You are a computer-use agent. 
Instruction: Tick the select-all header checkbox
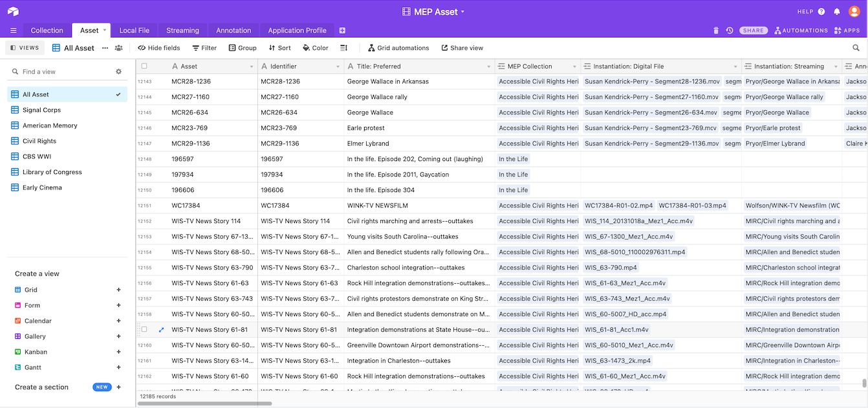pyautogui.click(x=144, y=66)
